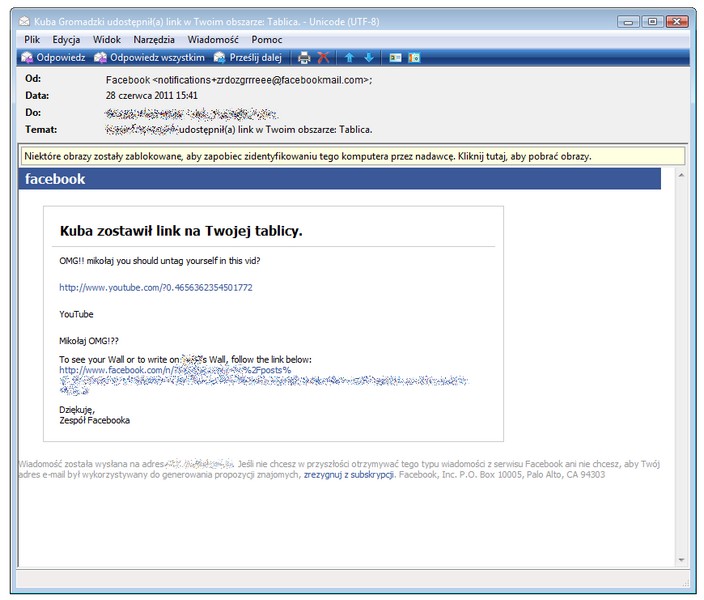Click the 'zrezygnuj z subskrypcji' unsubscribe link
This screenshot has width=704, height=600.
[x=346, y=474]
